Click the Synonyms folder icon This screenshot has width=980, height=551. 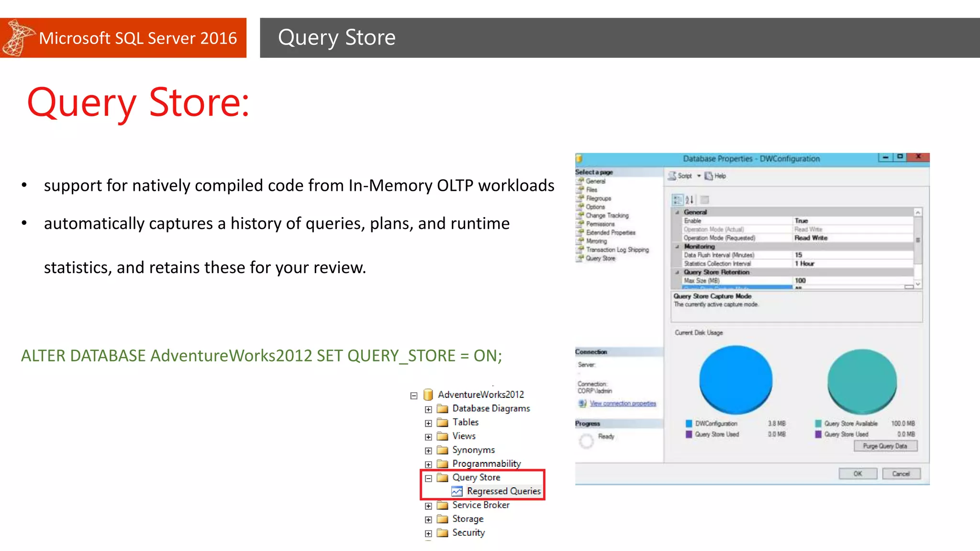coord(443,451)
